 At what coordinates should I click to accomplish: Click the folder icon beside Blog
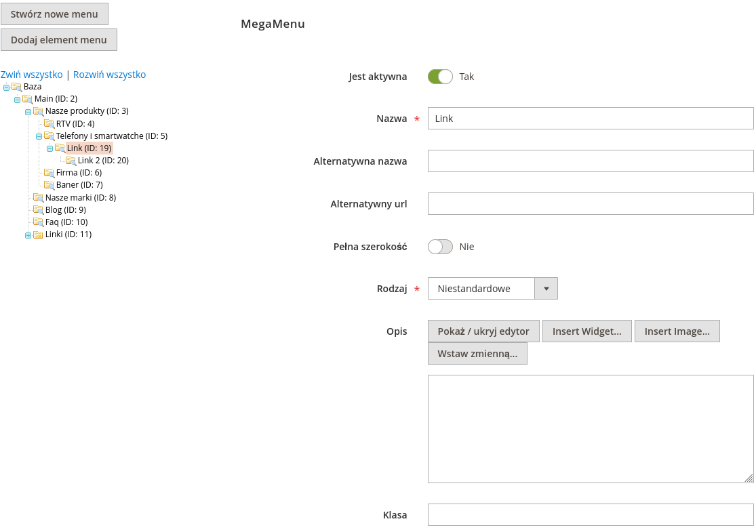click(x=39, y=209)
